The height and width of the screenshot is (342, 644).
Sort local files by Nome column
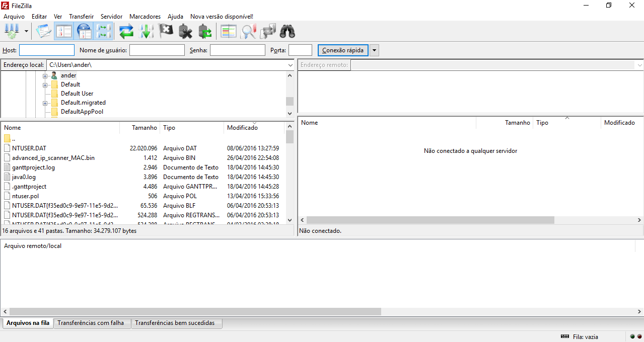pos(60,128)
